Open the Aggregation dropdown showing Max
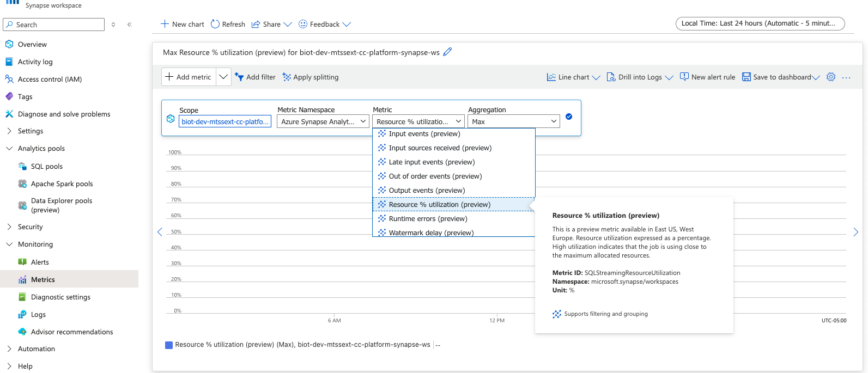Viewport: 868px width, 373px height. (514, 121)
